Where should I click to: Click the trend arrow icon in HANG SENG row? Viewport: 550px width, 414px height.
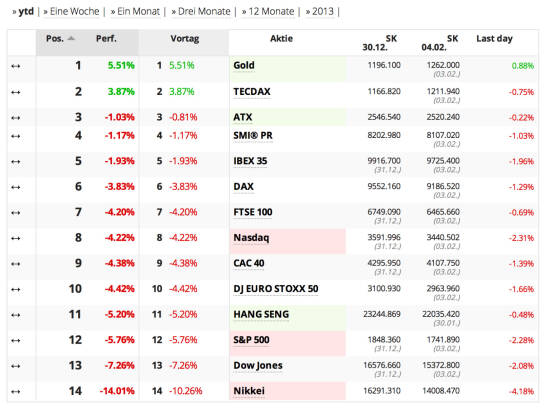pos(15,315)
